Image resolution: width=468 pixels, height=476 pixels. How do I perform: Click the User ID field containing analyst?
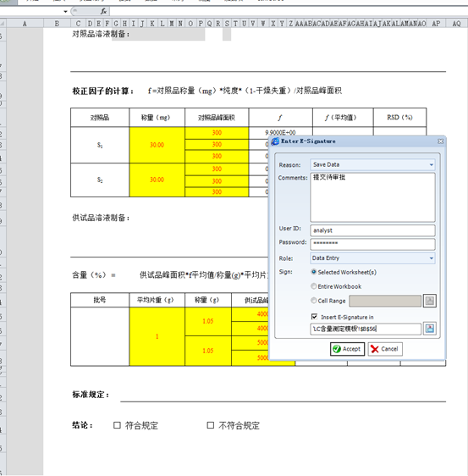tap(372, 230)
